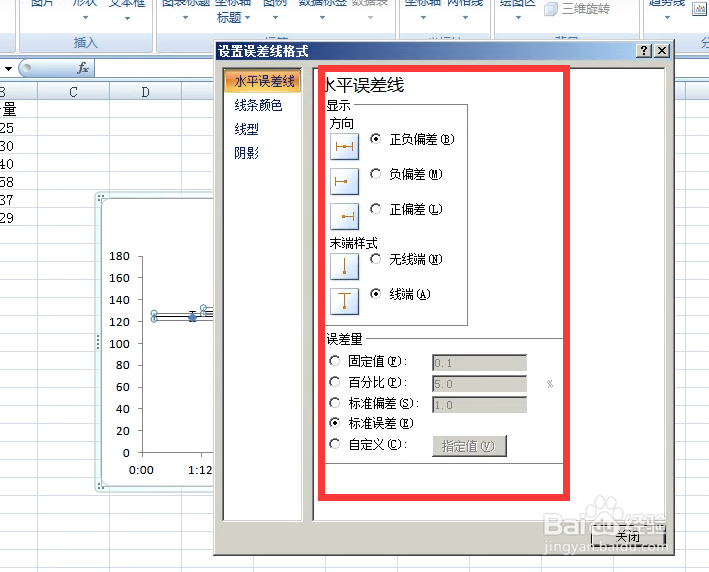
Task: Expand the Name Box dropdown arrow
Action: (x=8, y=69)
